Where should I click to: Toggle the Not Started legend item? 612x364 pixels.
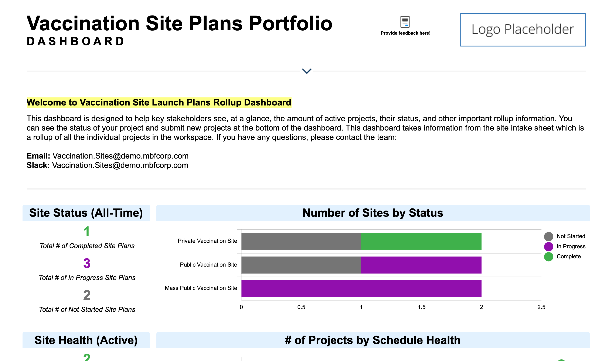571,236
